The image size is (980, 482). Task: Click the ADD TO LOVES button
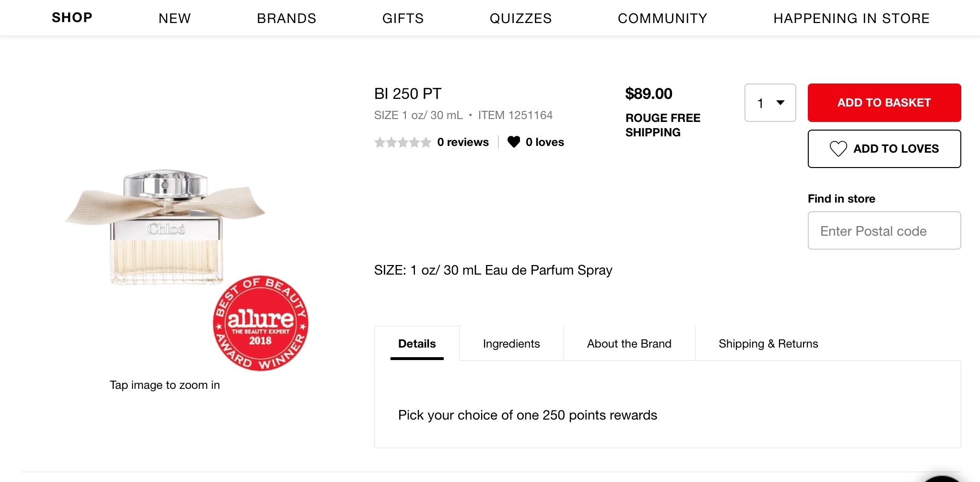[884, 149]
